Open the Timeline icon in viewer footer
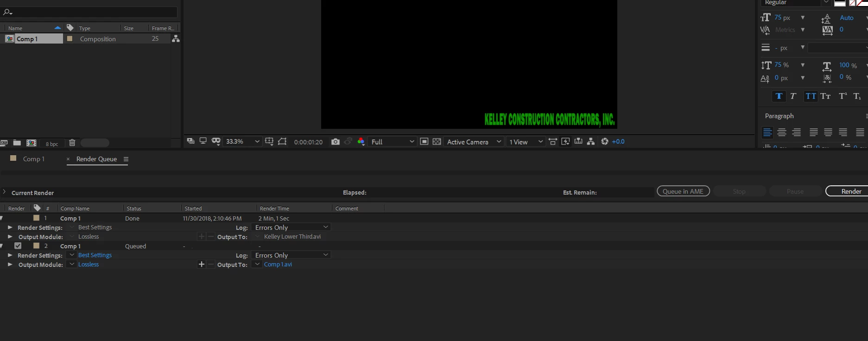This screenshot has width=868, height=341. [578, 141]
